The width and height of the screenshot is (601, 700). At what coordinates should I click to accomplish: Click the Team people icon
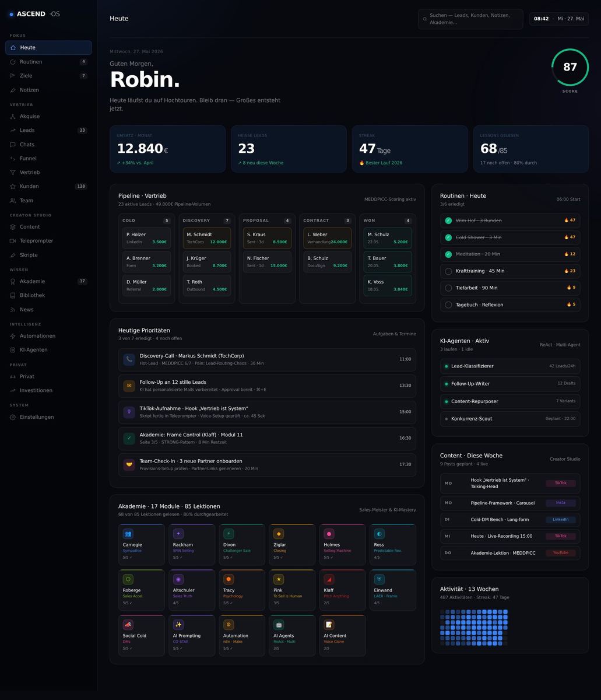(13, 200)
